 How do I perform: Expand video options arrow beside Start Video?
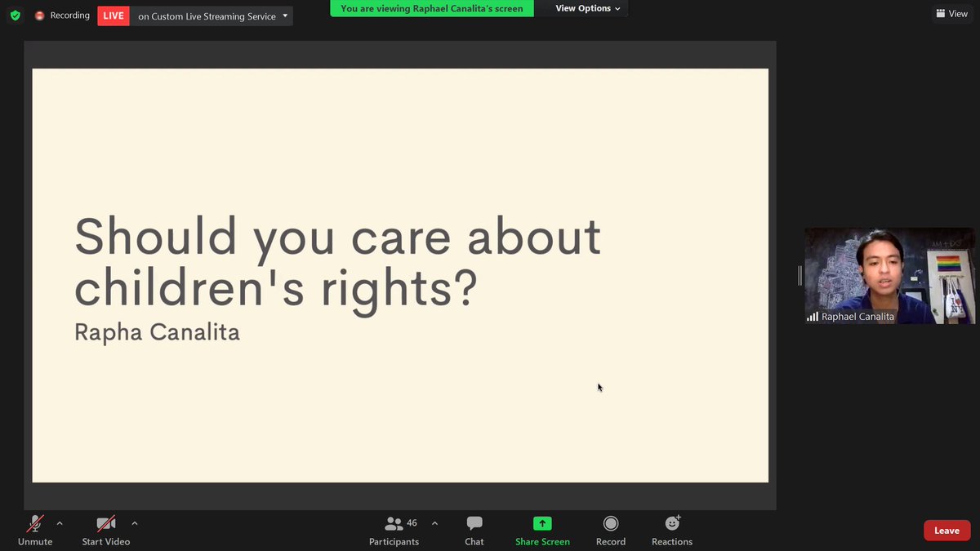click(x=135, y=523)
